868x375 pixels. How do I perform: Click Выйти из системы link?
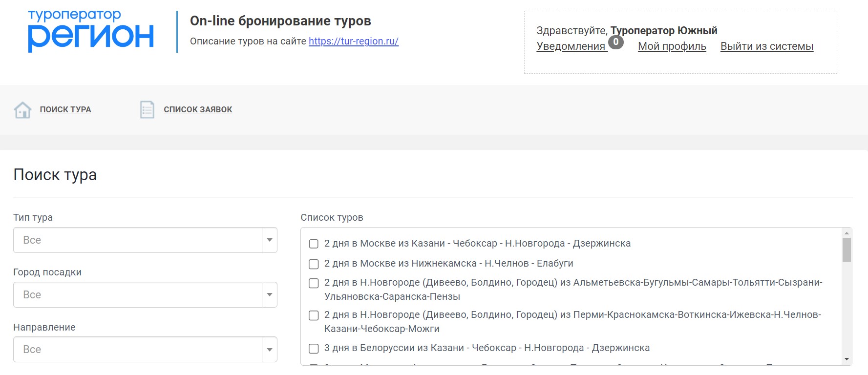pyautogui.click(x=766, y=46)
